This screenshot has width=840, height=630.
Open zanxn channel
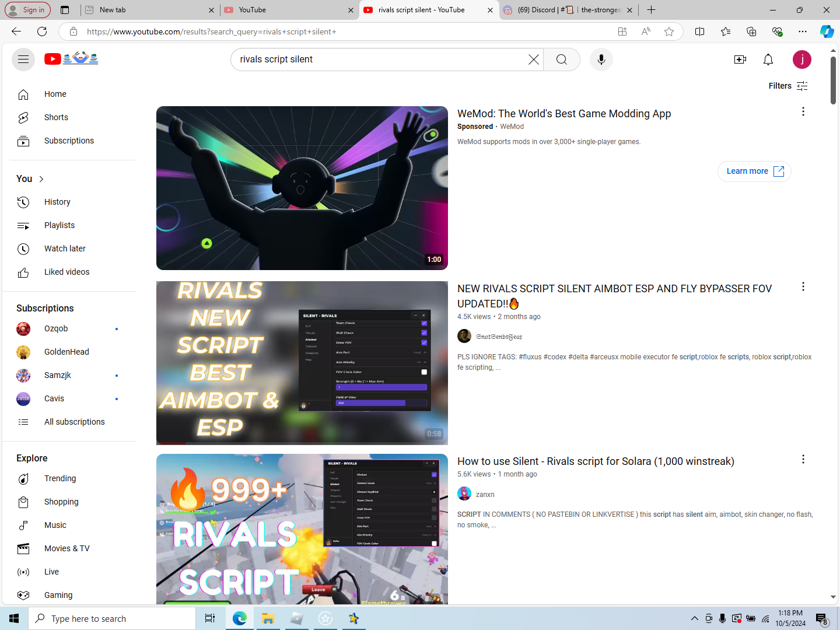pyautogui.click(x=485, y=495)
